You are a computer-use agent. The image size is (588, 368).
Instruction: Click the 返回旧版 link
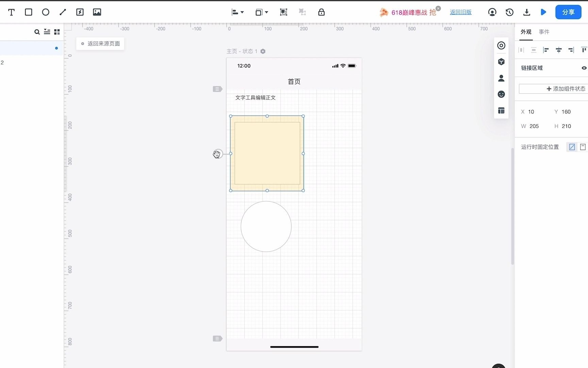point(461,12)
